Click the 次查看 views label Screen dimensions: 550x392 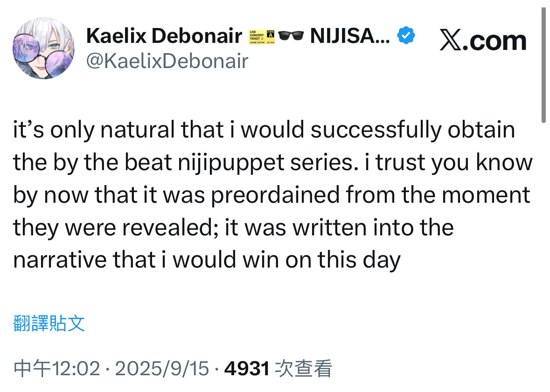point(304,369)
